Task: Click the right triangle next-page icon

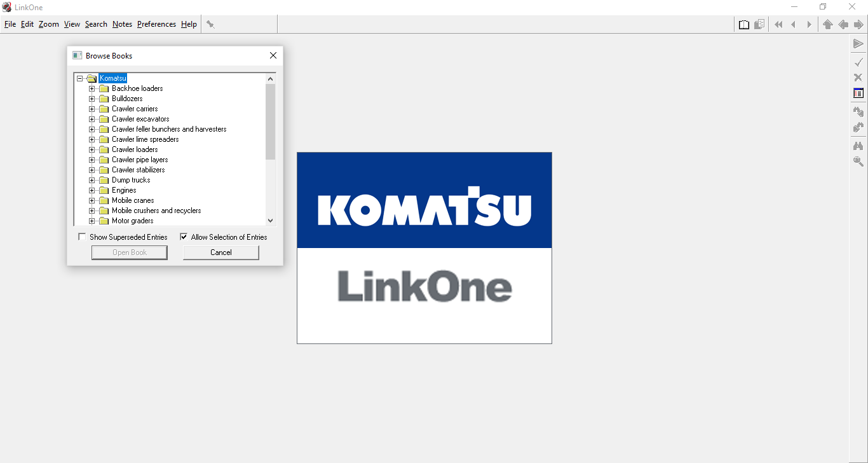Action: tap(809, 24)
